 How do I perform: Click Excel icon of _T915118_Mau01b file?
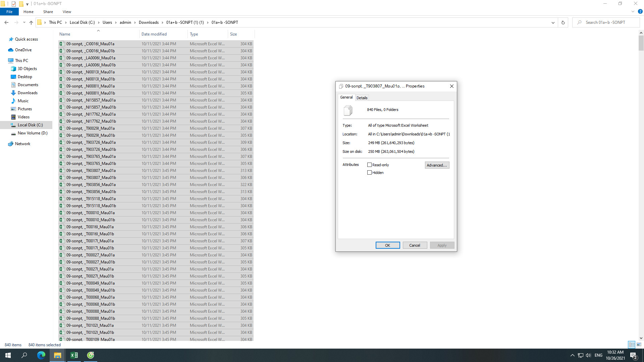(62, 206)
